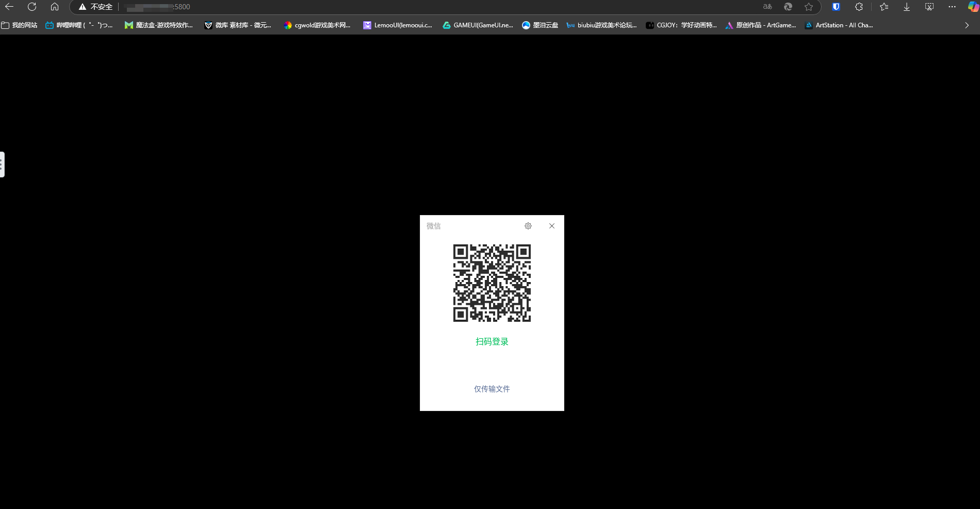
Task: Show the 不安全 site security warning
Action: click(95, 7)
